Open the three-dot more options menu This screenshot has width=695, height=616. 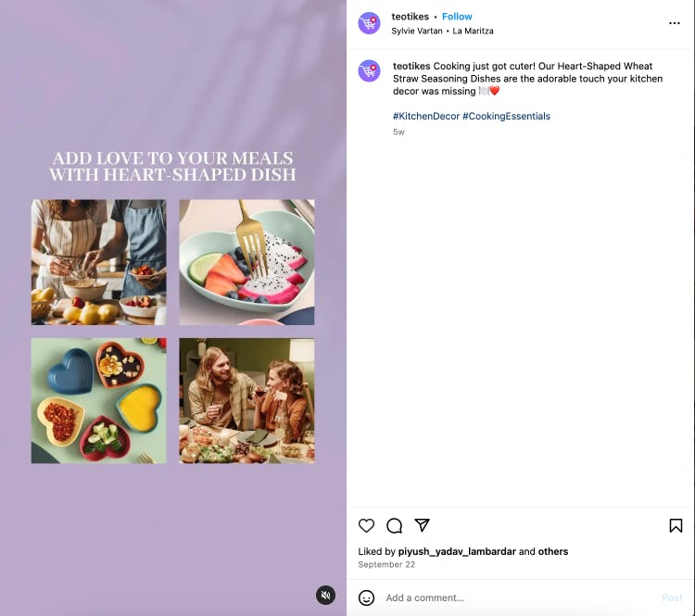[x=675, y=23]
